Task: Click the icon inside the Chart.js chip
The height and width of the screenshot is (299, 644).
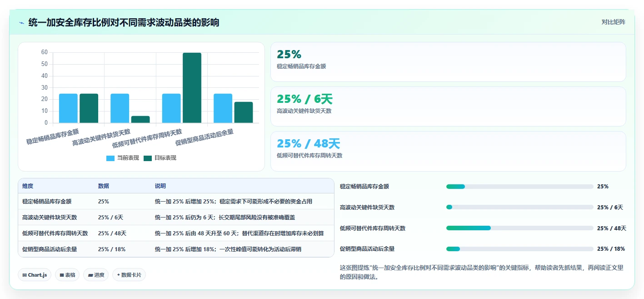Action: [25, 275]
